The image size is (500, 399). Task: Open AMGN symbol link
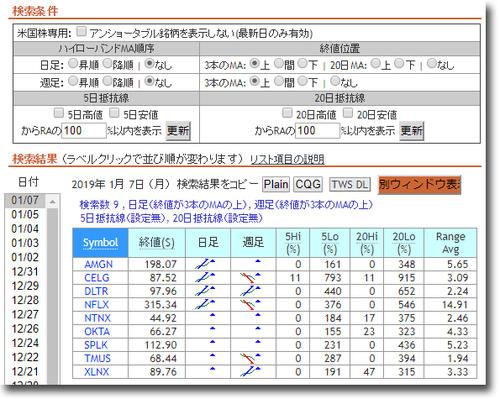(99, 264)
